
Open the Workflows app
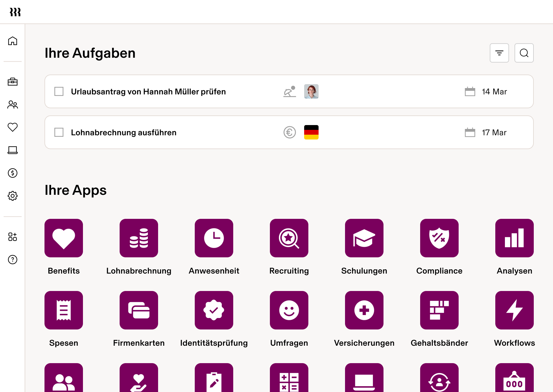514,310
